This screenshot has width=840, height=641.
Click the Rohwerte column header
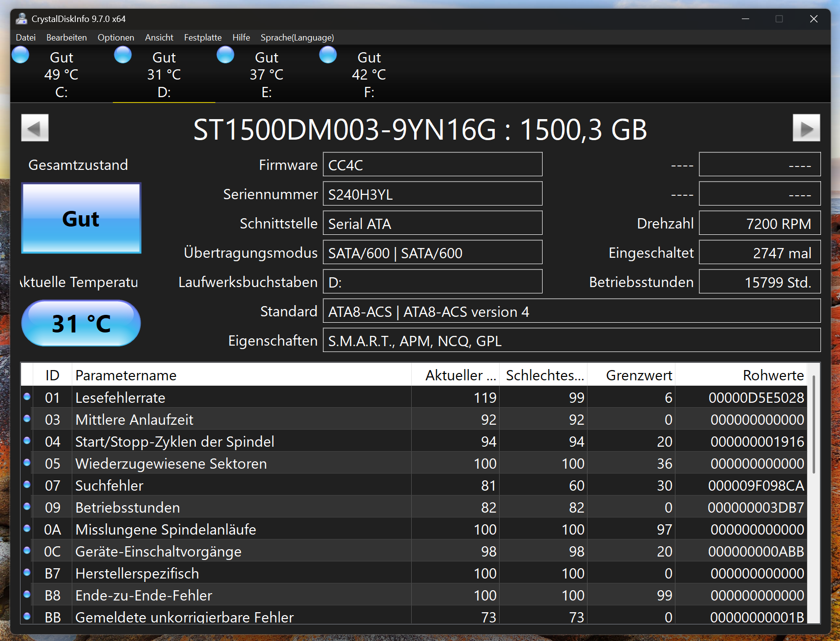(741, 375)
